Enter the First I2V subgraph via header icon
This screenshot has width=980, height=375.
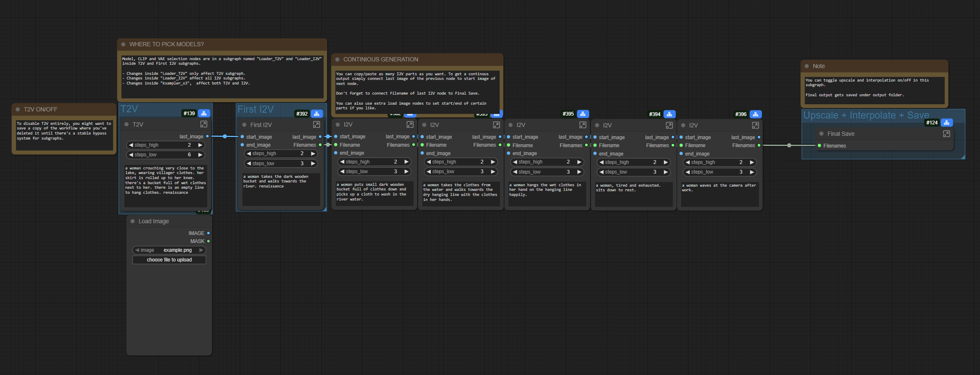coord(316,125)
